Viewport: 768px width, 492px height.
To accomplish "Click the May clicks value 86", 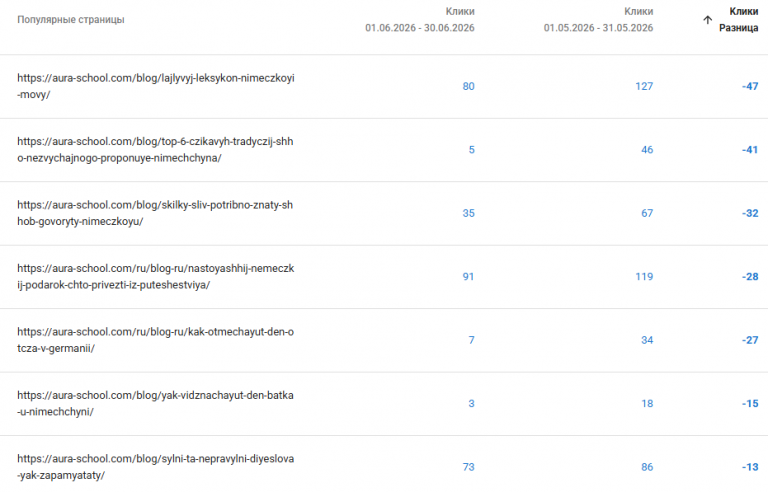I will 647,467.
